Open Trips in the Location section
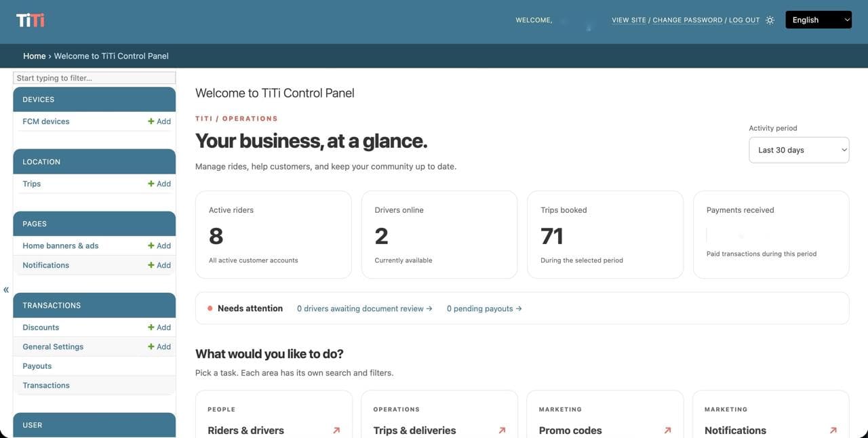This screenshot has height=438, width=868. pos(32,184)
